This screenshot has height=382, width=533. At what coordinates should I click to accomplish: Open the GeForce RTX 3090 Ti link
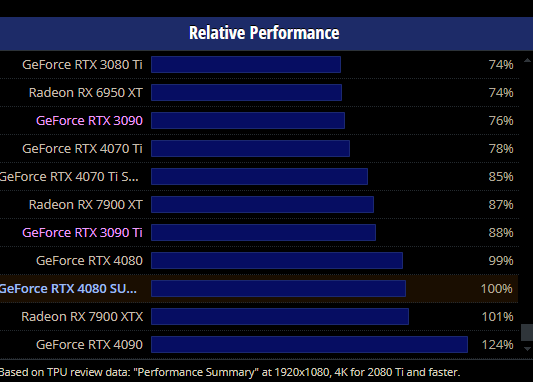pos(82,233)
